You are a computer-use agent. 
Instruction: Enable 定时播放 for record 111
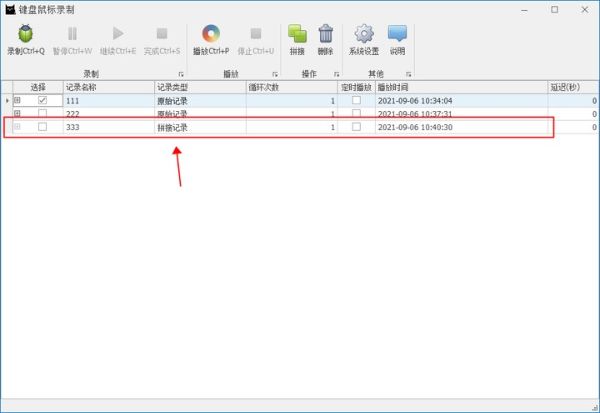click(356, 100)
